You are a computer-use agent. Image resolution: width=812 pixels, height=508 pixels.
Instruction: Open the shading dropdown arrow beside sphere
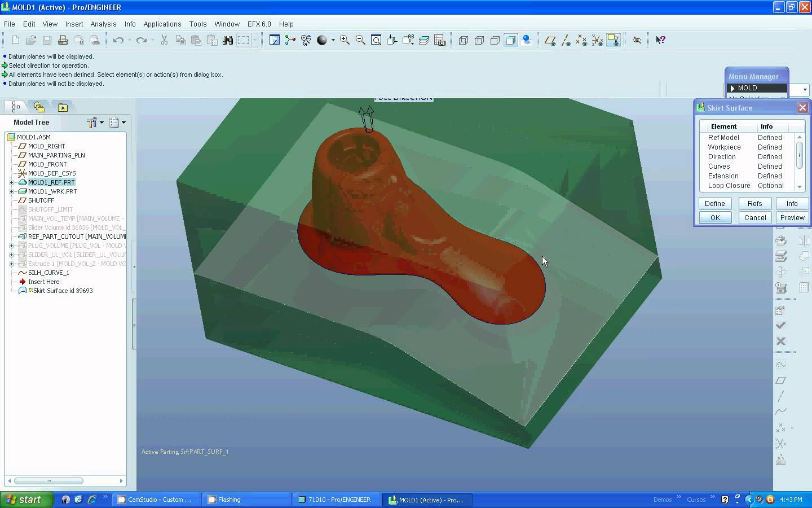point(333,40)
